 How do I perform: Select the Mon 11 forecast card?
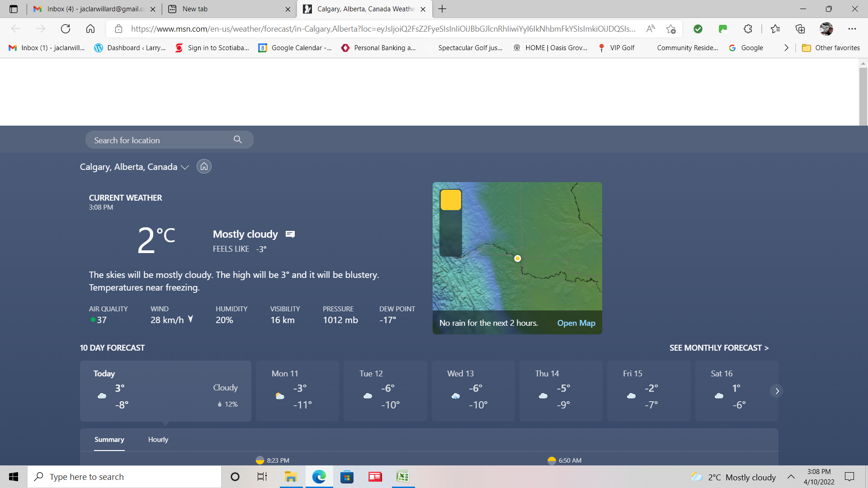coord(297,391)
